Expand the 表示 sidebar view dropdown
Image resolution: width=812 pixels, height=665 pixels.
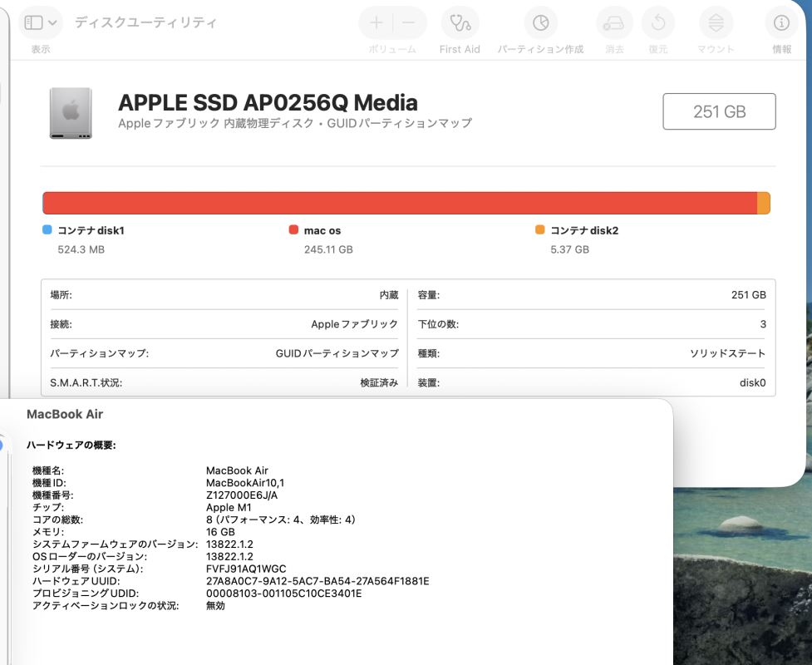pos(40,23)
